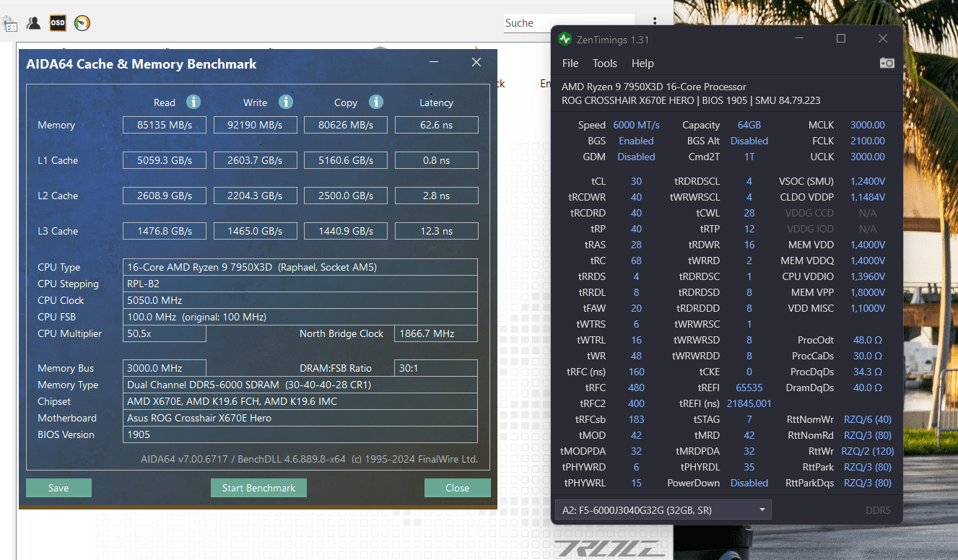Click AMD Ryzen 9 7950X3D processor name in ZenTimings
This screenshot has height=560, width=958.
pyautogui.click(x=654, y=87)
